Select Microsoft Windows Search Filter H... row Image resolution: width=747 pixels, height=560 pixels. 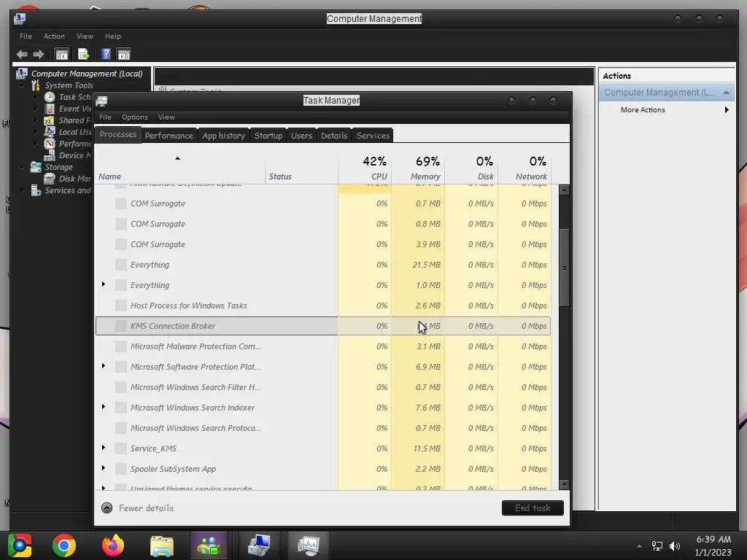coord(323,388)
